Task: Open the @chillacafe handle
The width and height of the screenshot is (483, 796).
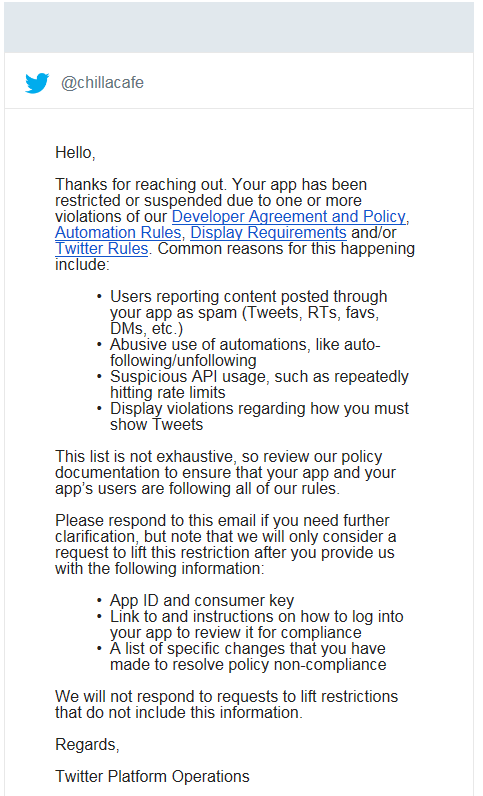Action: [102, 82]
